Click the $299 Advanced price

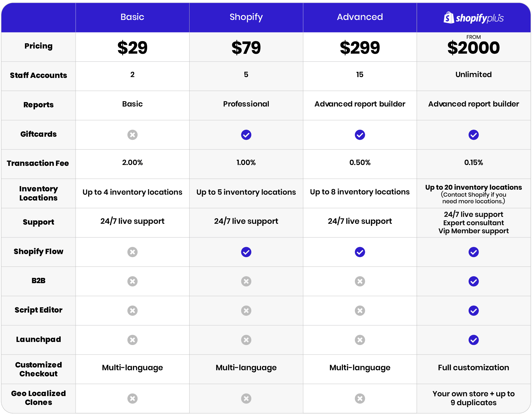coord(360,48)
